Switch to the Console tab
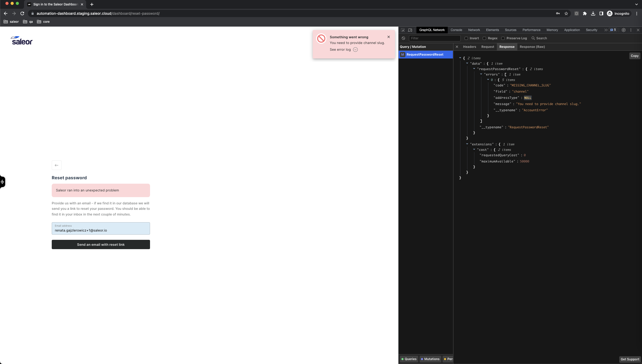 [x=456, y=30]
